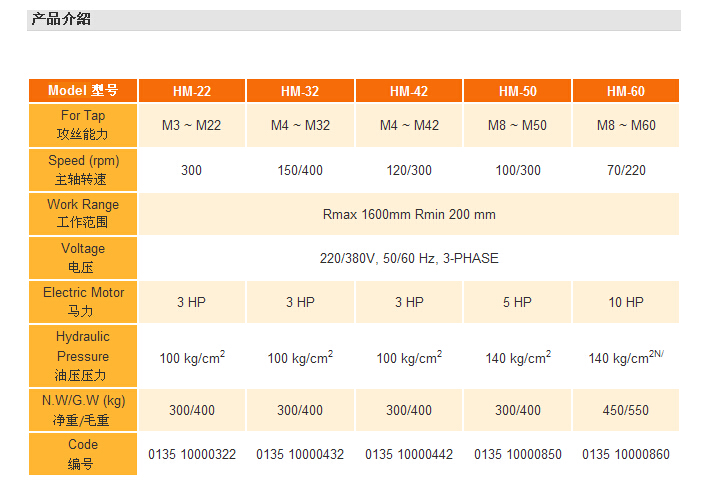Click the Rmax 1600mm Rmin 200 mm text
The image size is (711, 494).
pos(409,214)
